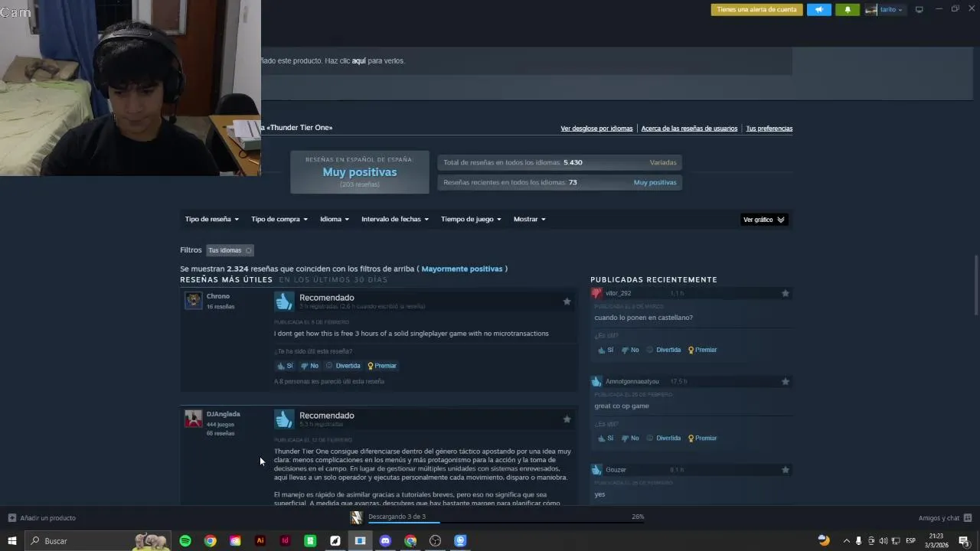Click the downloading game icon in the bottom bar
The width and height of the screenshot is (980, 551).
pyautogui.click(x=356, y=518)
